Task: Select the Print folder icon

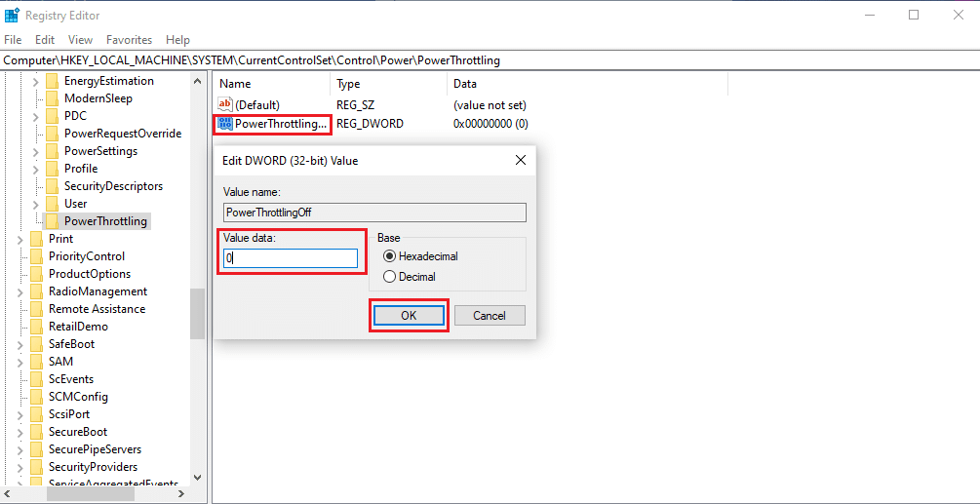Action: coord(37,239)
